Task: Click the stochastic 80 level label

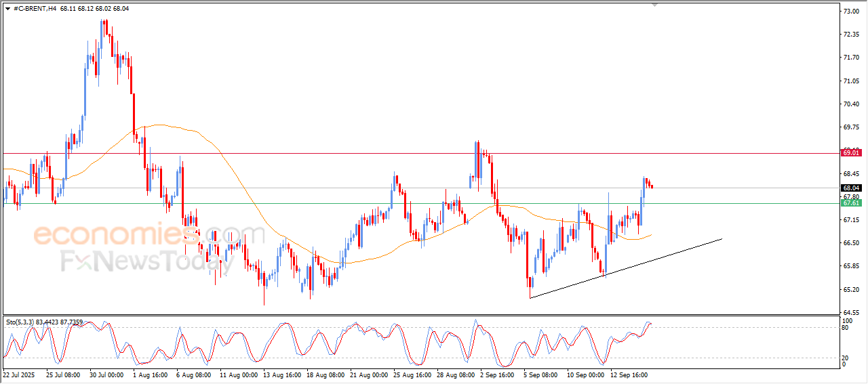Action: click(846, 328)
